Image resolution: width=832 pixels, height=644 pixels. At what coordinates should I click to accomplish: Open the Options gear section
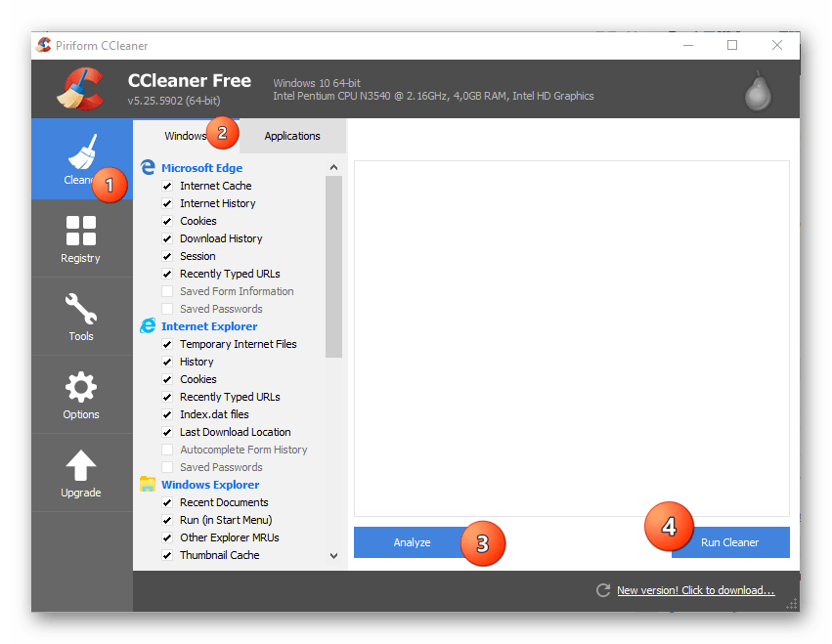coord(80,395)
